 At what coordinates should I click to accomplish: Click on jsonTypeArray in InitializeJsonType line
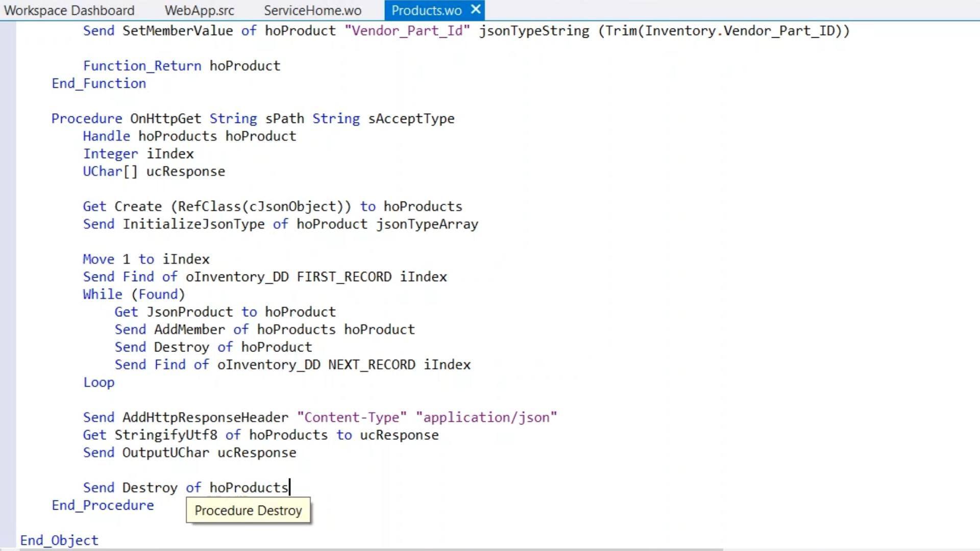point(427,224)
